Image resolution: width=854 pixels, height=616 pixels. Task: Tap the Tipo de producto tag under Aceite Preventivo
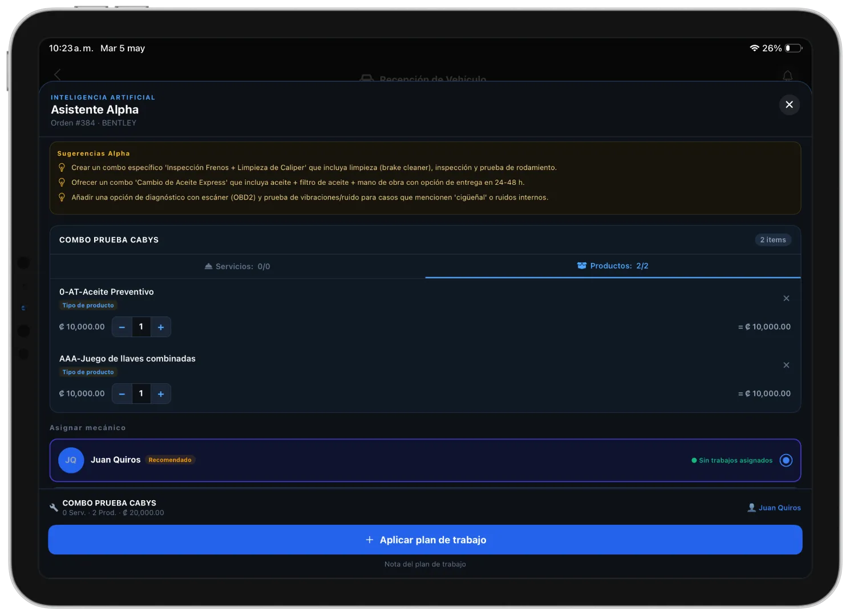pos(88,306)
